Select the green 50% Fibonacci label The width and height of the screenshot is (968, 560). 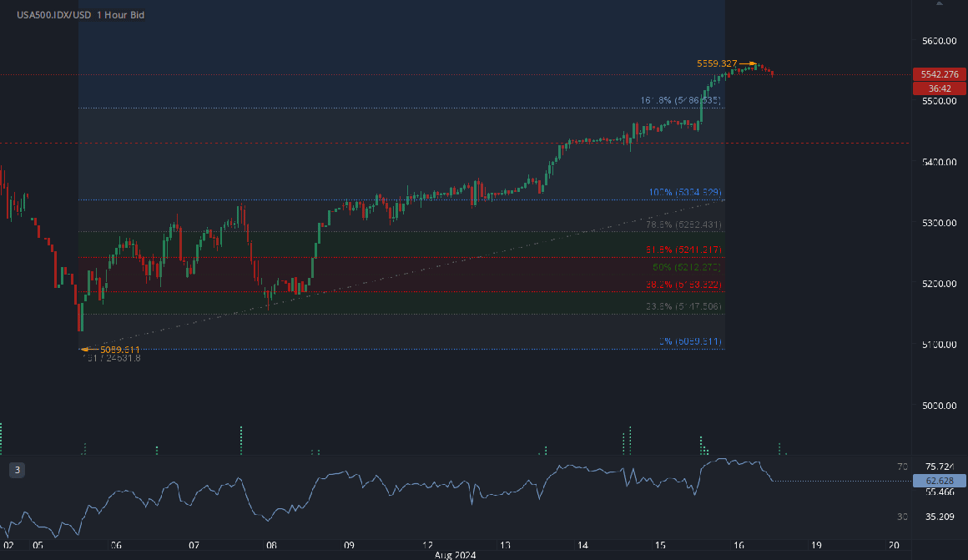(686, 268)
